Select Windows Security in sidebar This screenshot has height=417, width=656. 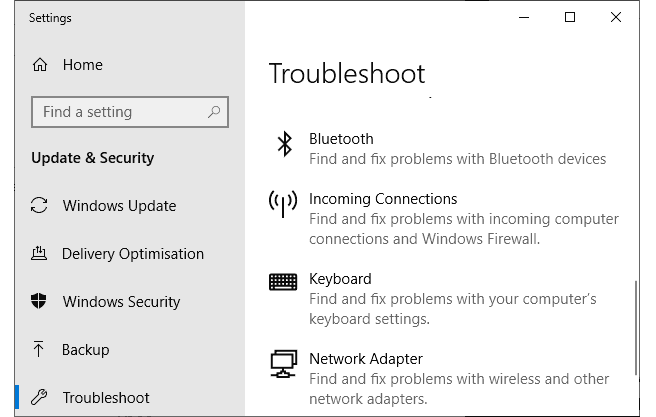pyautogui.click(x=121, y=302)
